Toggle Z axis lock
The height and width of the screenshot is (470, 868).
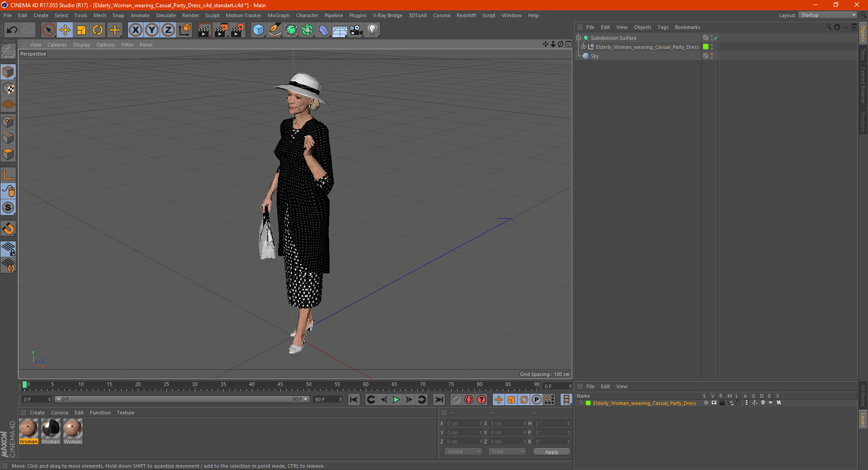click(168, 30)
